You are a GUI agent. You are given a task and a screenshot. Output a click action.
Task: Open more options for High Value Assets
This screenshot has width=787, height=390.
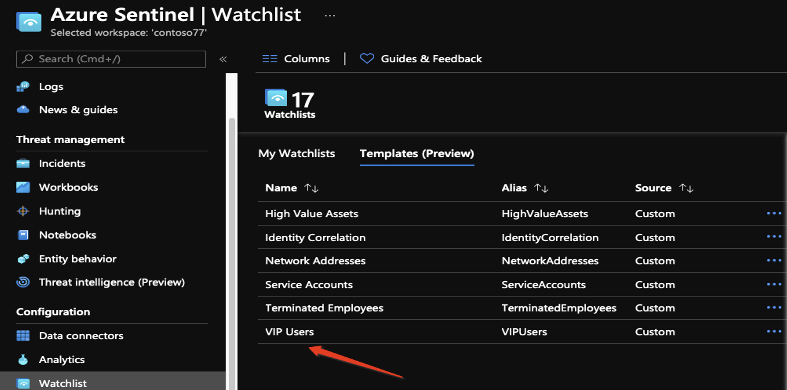pos(774,214)
